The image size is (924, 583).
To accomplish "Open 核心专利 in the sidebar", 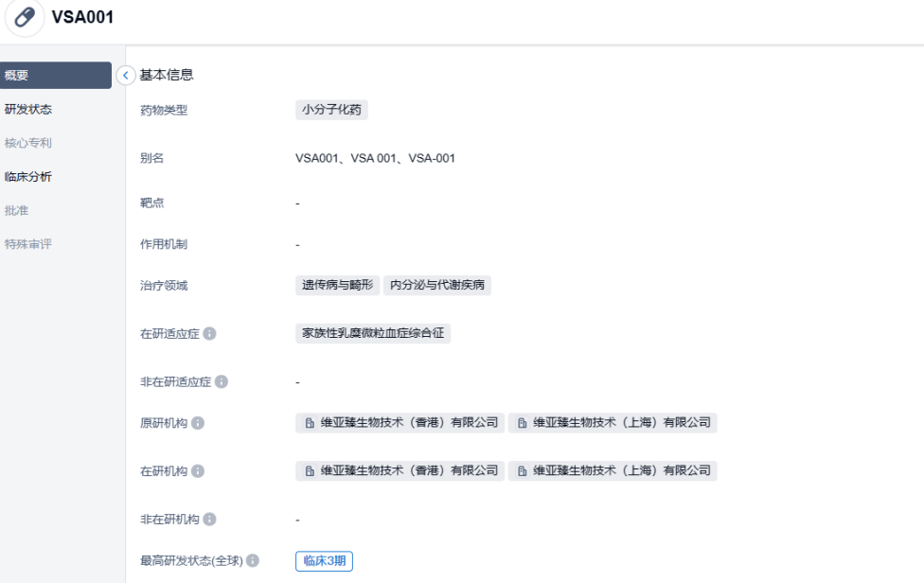I will point(28,143).
